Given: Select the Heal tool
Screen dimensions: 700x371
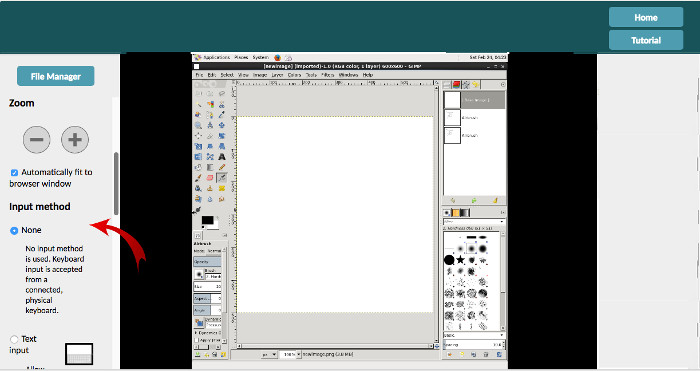Looking at the screenshot, I should point(221,188).
